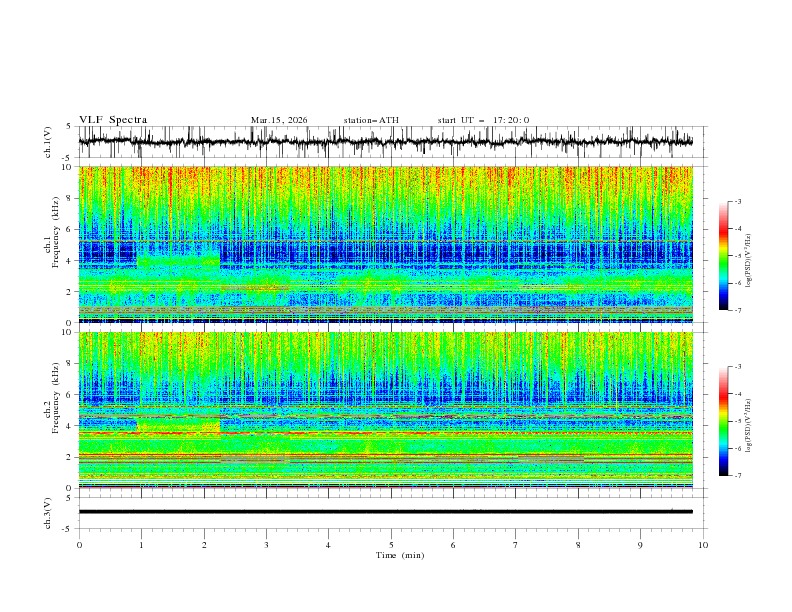Screen dimensions: 792x612
Task: Click the time axis tick label '3'
Action: pos(266,545)
